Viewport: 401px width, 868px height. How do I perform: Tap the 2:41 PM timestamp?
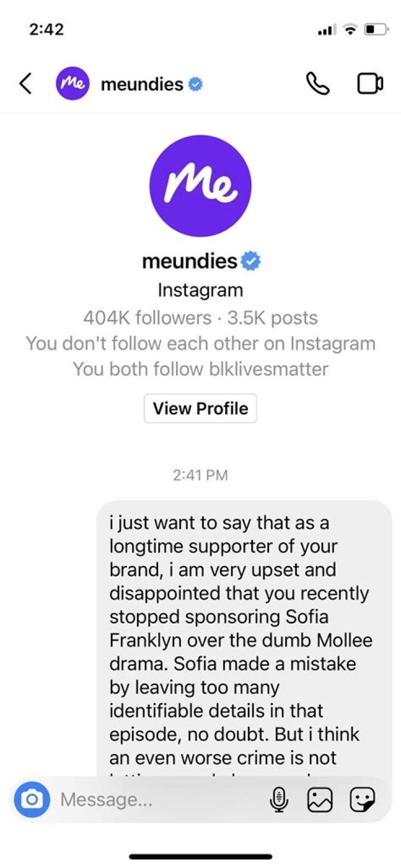[200, 475]
